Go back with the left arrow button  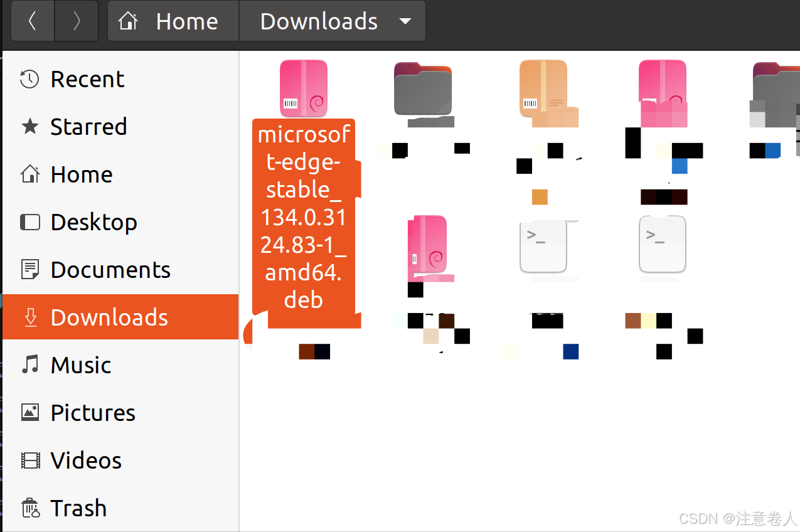coord(32,21)
